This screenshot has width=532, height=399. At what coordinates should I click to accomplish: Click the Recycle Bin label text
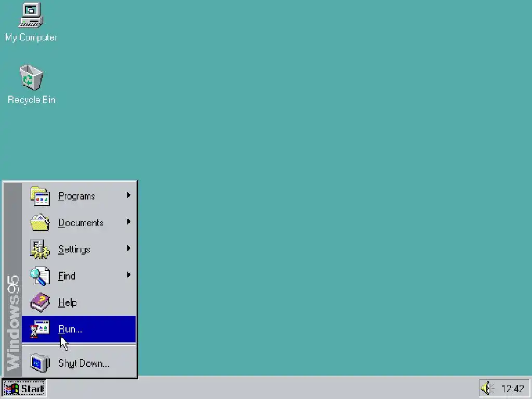point(32,99)
